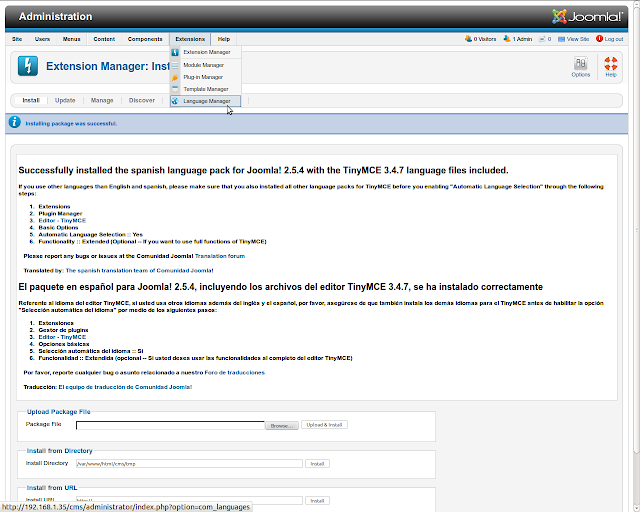Open the Menus menu
640x512 pixels.
tap(71, 39)
